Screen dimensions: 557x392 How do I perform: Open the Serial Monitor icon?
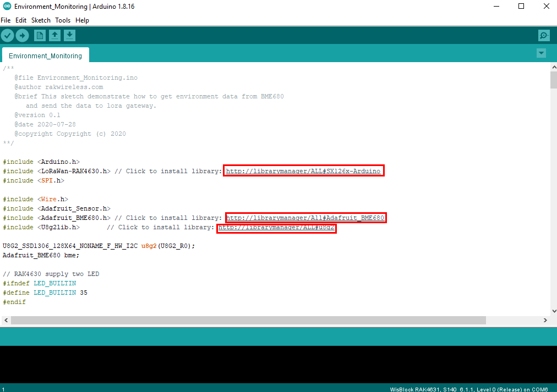tap(544, 36)
